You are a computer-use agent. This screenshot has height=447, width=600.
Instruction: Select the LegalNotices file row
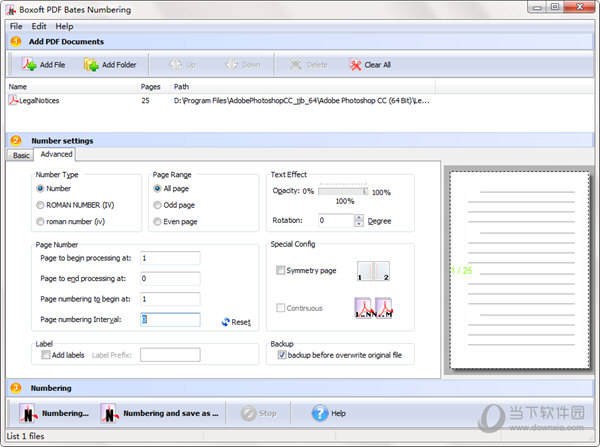tap(221, 100)
